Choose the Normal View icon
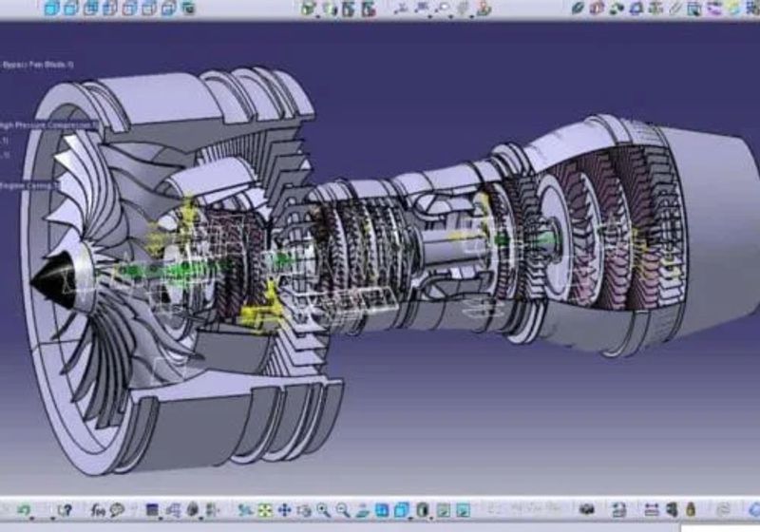 (x=363, y=510)
